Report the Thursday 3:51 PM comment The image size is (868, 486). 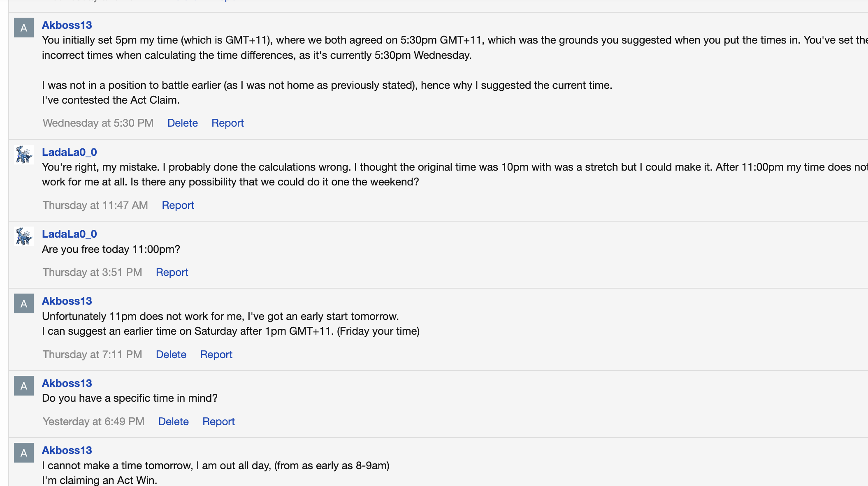tap(172, 272)
